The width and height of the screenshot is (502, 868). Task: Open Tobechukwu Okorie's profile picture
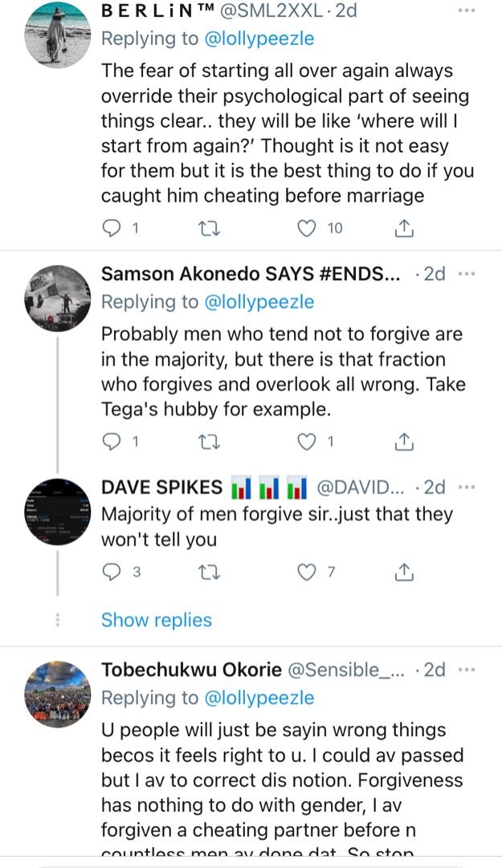click(58, 694)
